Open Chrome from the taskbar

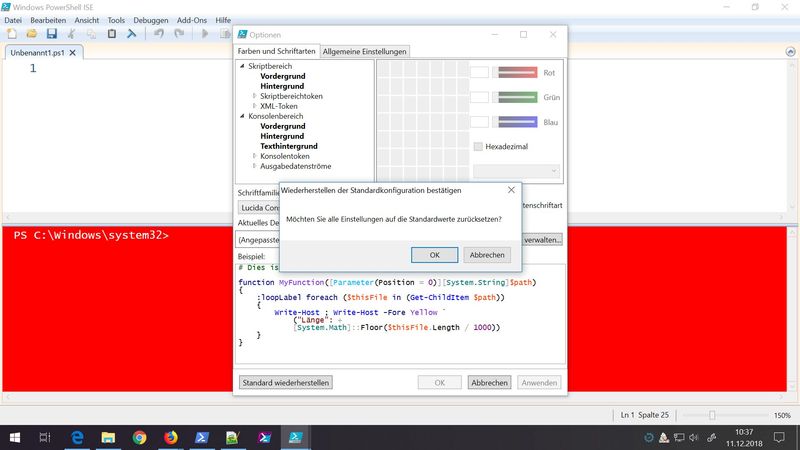tap(139, 437)
